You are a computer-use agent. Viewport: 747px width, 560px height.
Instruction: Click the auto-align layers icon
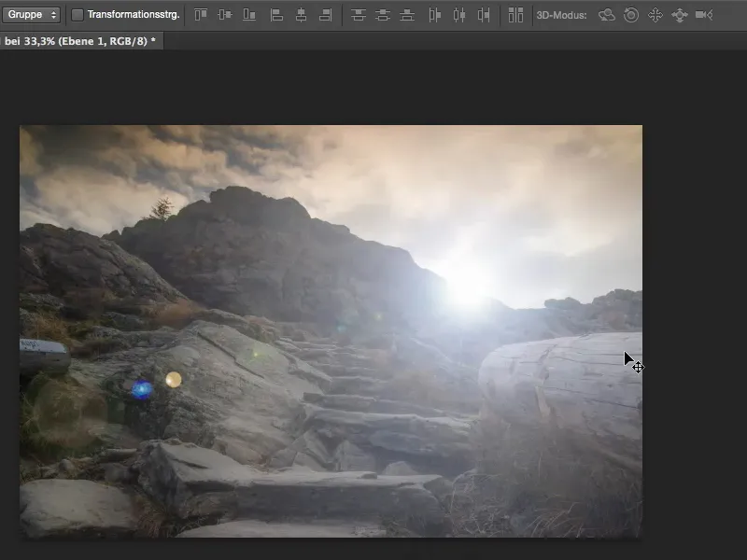(x=515, y=15)
